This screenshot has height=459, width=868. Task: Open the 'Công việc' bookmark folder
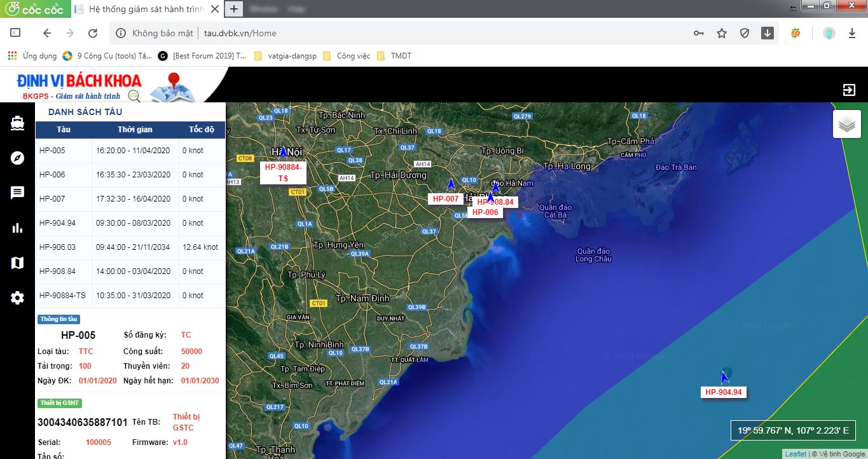pos(353,56)
